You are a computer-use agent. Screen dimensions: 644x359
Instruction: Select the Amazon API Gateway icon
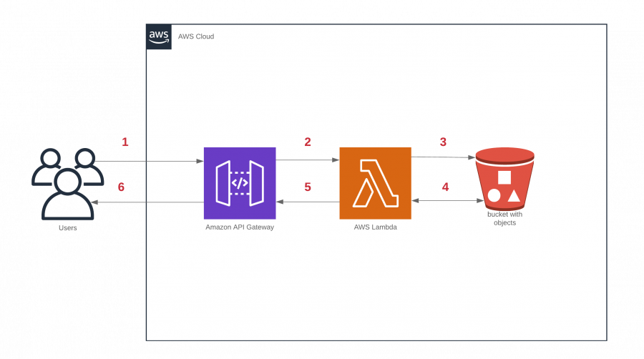tap(240, 183)
